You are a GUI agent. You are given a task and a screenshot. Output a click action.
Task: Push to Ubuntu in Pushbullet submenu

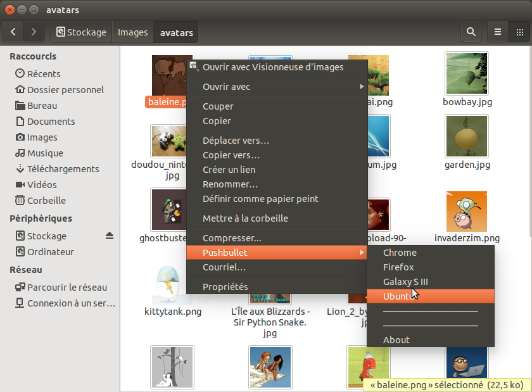pyautogui.click(x=431, y=296)
